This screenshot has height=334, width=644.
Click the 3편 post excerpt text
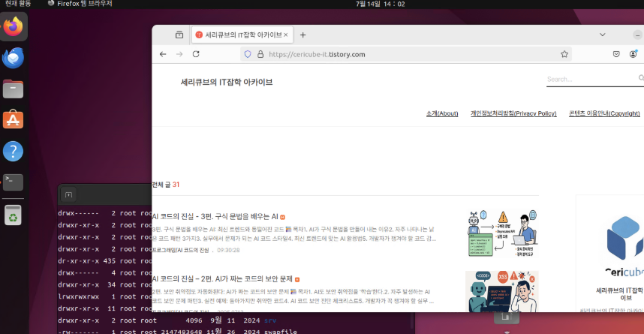click(293, 233)
